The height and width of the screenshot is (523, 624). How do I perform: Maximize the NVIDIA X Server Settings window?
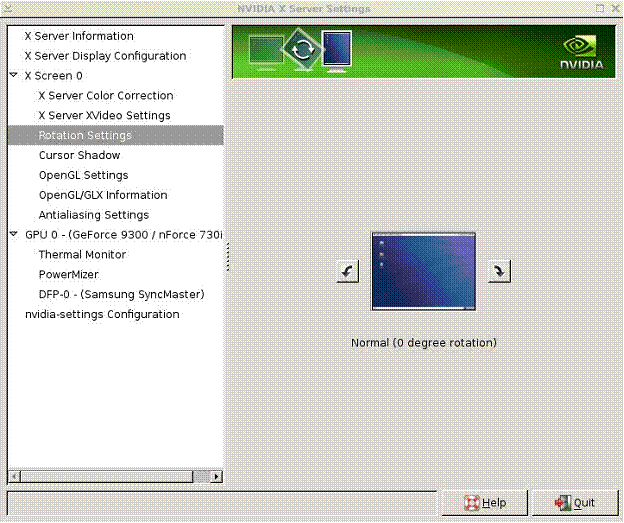click(600, 8)
